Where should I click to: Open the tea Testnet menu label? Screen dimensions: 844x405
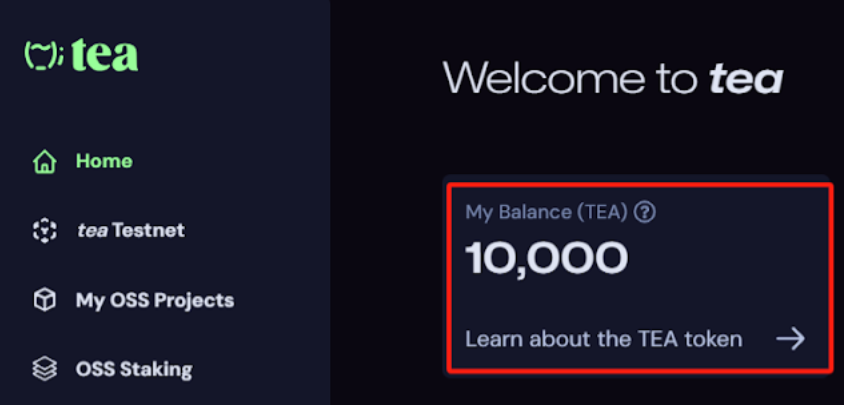click(x=131, y=231)
